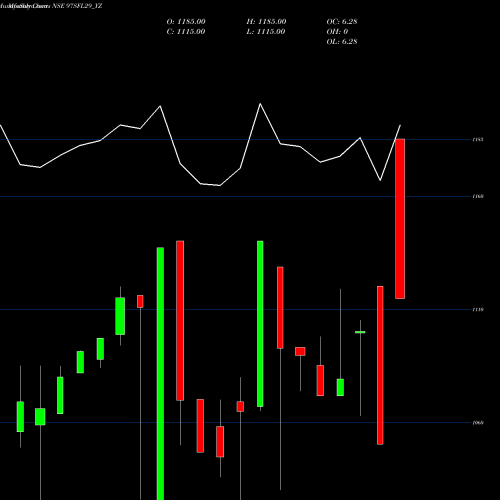
Task: Click the 1060 price axis label
Action: pos(478,423)
